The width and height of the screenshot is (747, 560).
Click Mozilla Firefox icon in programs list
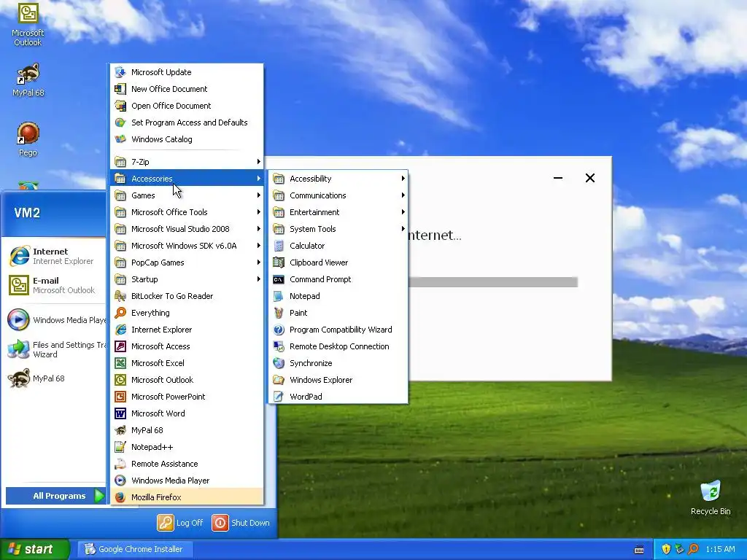[x=120, y=497]
